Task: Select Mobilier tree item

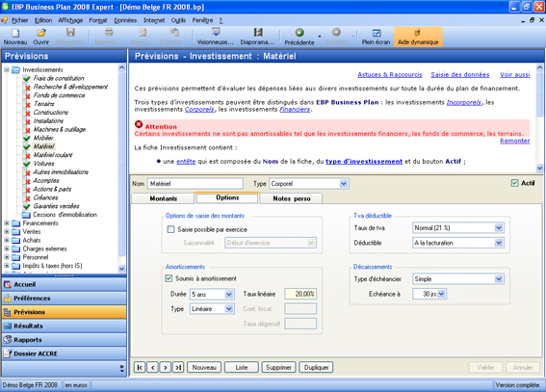Action: 43,138
